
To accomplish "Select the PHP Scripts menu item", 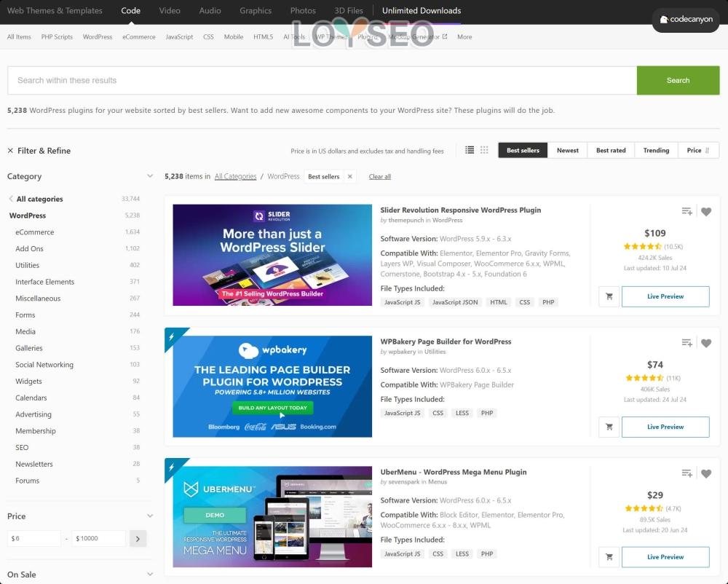I will click(57, 36).
